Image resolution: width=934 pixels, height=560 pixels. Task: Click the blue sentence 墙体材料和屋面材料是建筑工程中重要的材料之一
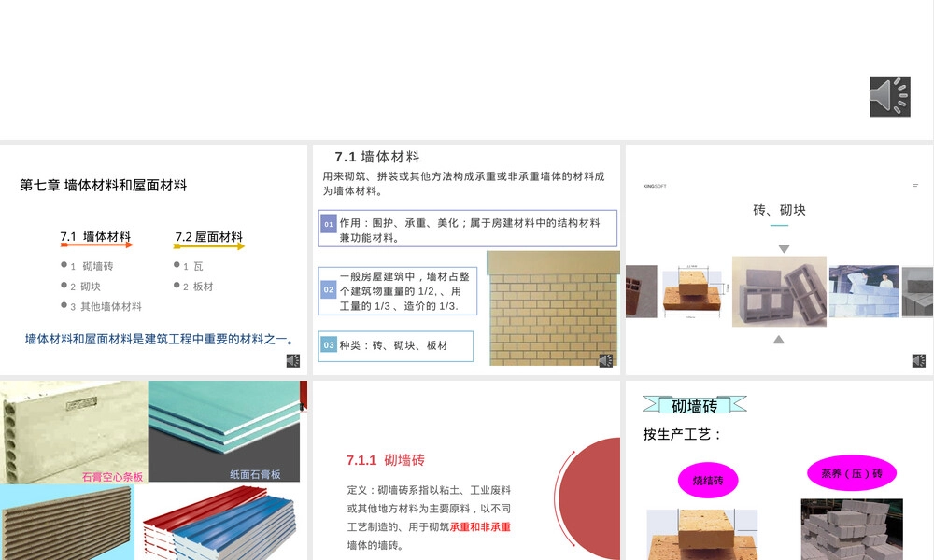(160, 339)
